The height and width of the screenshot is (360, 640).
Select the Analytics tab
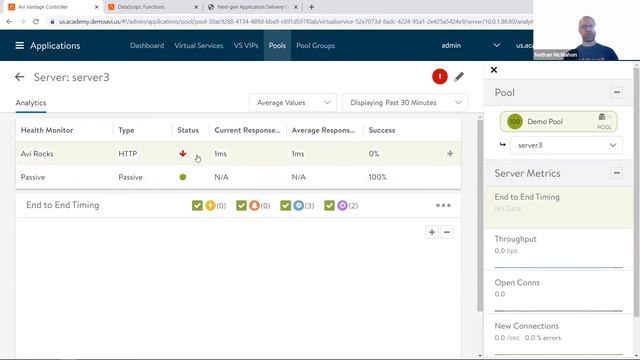tap(31, 103)
